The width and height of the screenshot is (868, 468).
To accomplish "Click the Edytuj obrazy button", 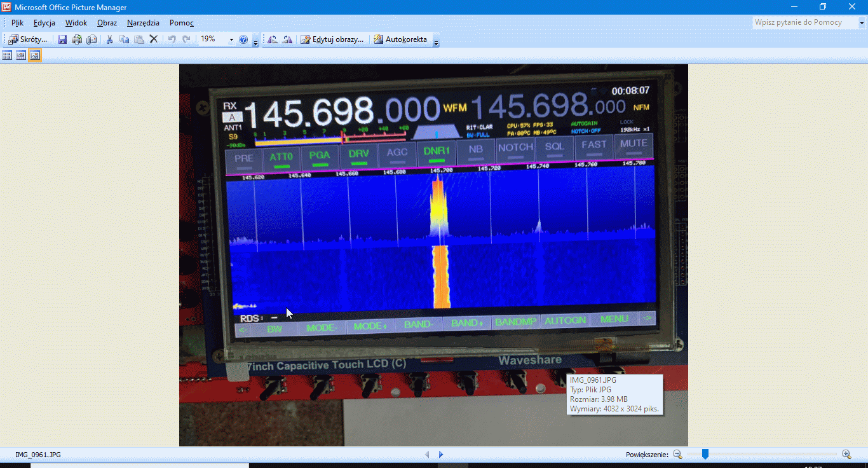I will coord(332,39).
